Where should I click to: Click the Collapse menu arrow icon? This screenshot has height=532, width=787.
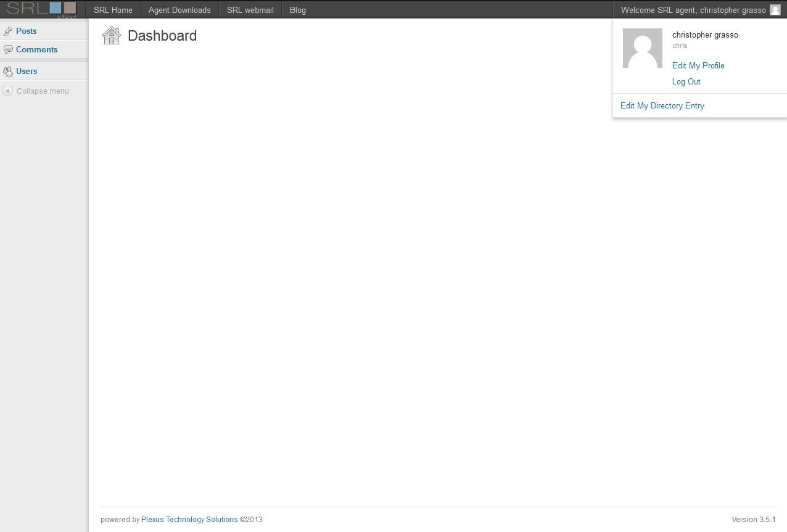tap(7, 91)
